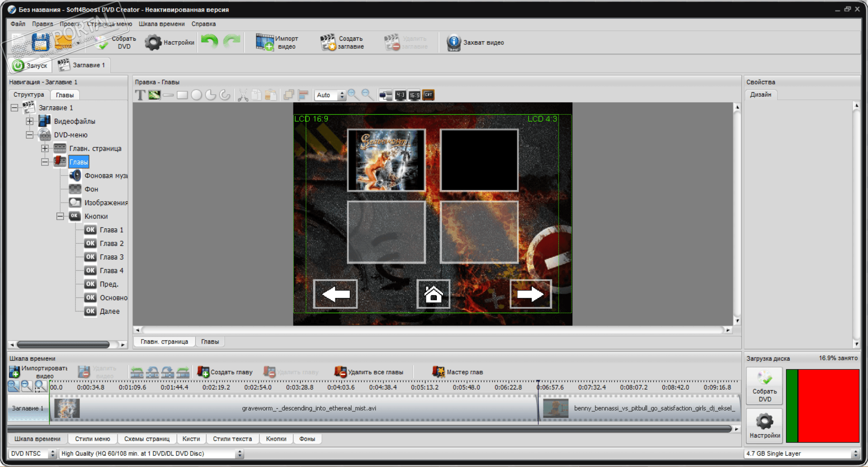Toggle the 16:9 LCD safe area preview
The width and height of the screenshot is (868, 467).
(x=414, y=95)
